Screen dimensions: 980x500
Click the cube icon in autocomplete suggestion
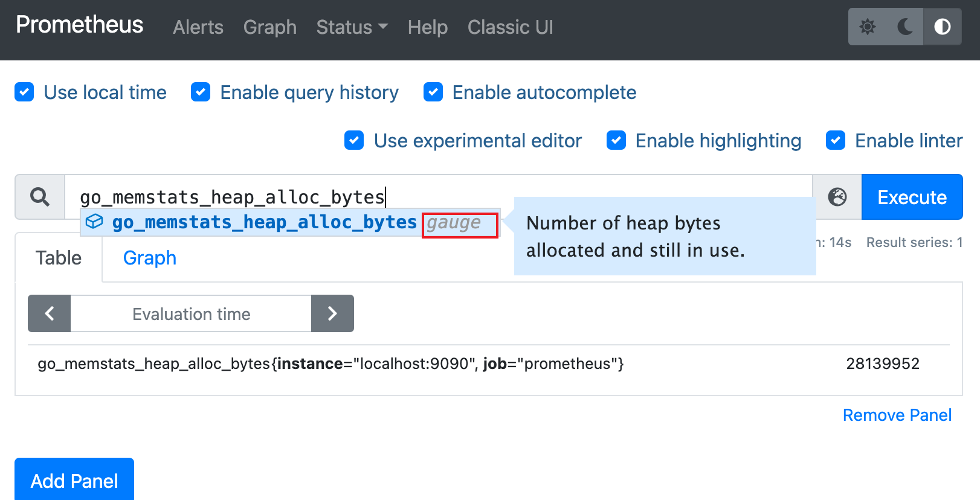click(94, 222)
